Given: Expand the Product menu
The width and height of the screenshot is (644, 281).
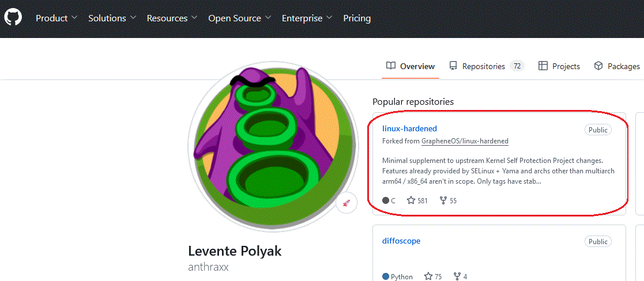Looking at the screenshot, I should [57, 18].
